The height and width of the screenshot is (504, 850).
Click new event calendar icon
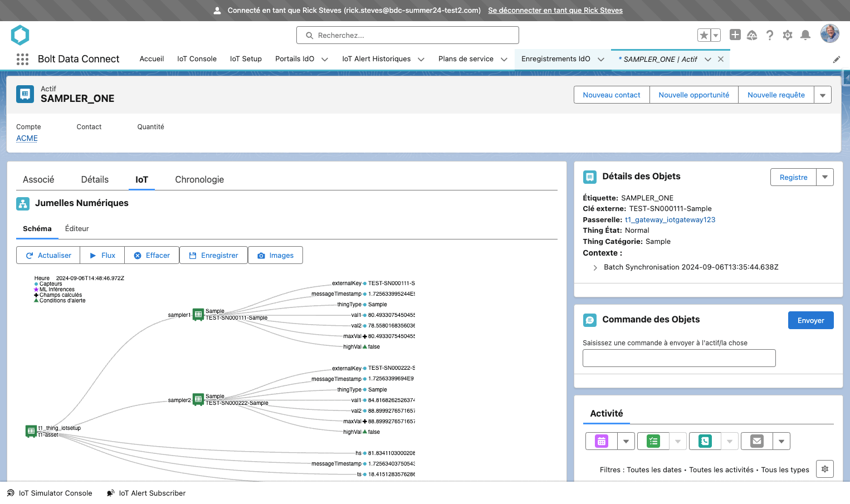click(602, 441)
